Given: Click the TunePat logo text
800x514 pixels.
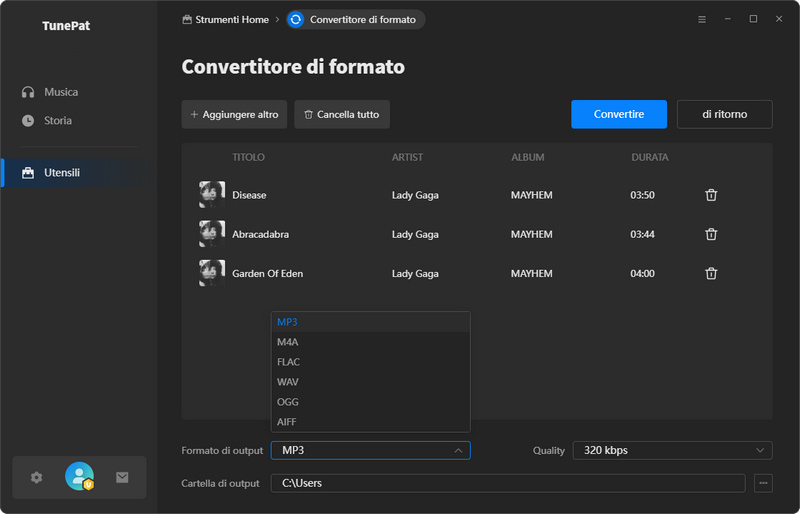Looking at the screenshot, I should pos(66,26).
